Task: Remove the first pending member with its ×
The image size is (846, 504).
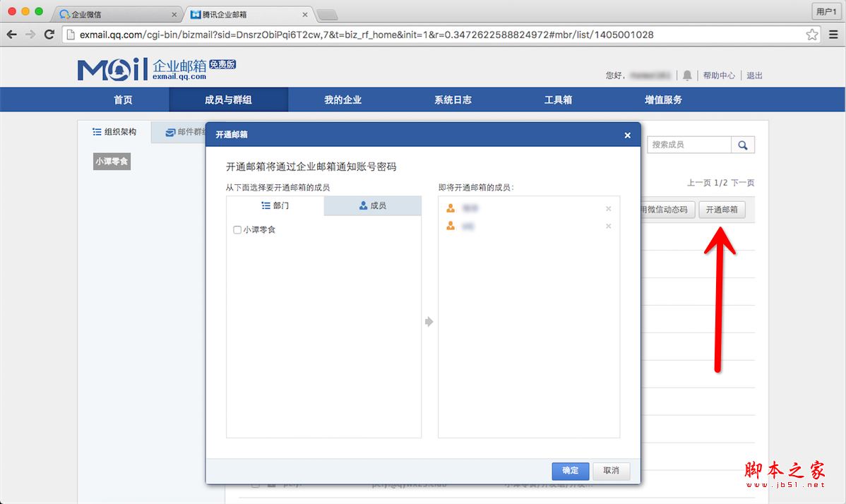Action: 608,208
